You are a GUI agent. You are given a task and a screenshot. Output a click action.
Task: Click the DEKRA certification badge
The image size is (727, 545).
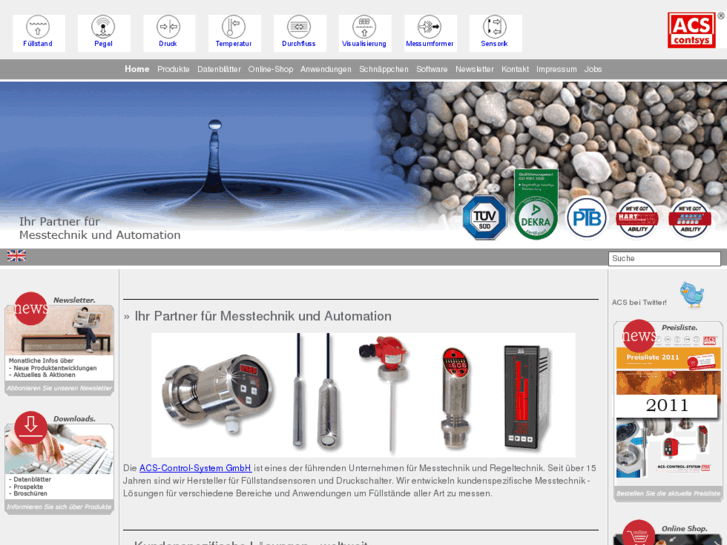(536, 205)
